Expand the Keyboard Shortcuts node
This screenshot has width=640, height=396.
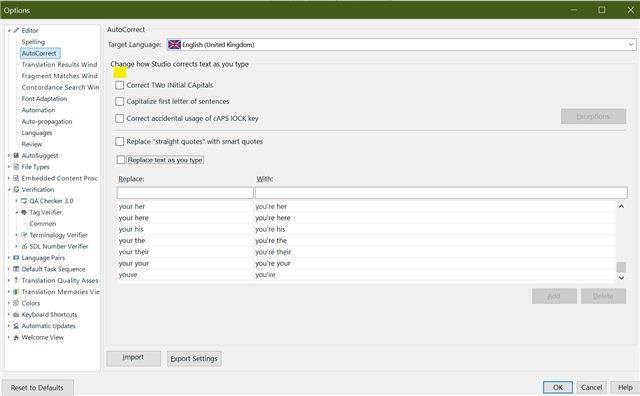tap(9, 315)
